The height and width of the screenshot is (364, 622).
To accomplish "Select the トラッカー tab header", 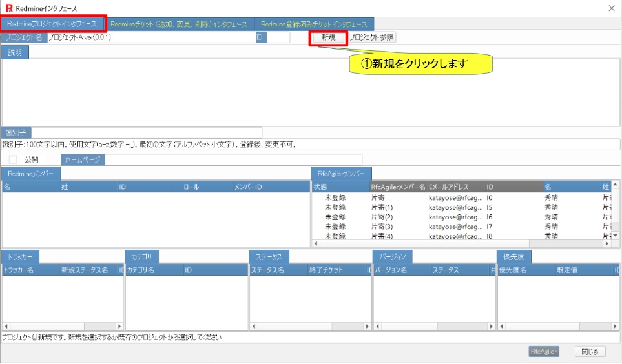I will click(20, 257).
